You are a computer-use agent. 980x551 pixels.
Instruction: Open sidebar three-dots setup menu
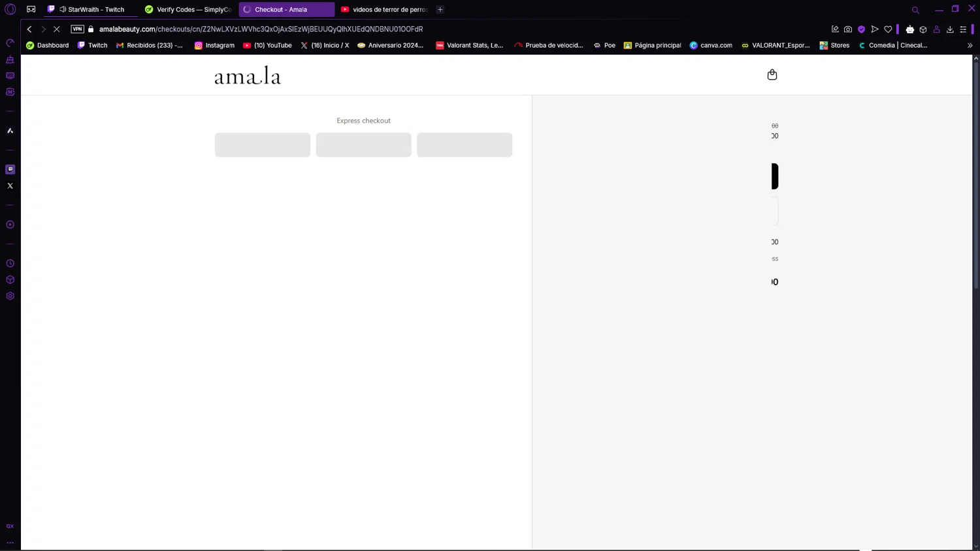pyautogui.click(x=10, y=543)
